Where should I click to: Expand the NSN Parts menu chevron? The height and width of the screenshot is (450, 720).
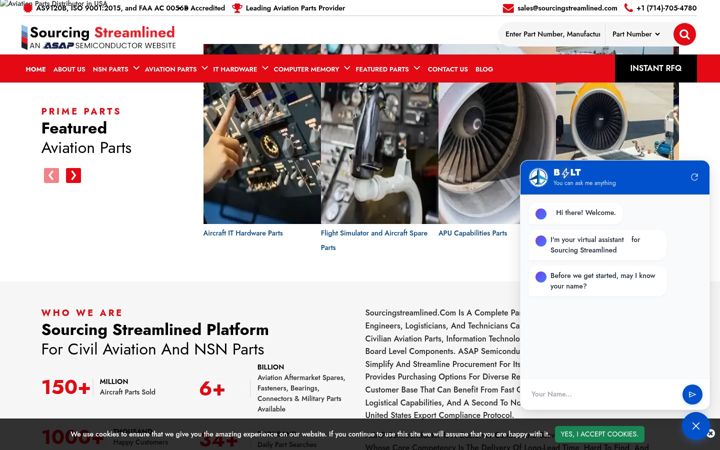pos(136,68)
